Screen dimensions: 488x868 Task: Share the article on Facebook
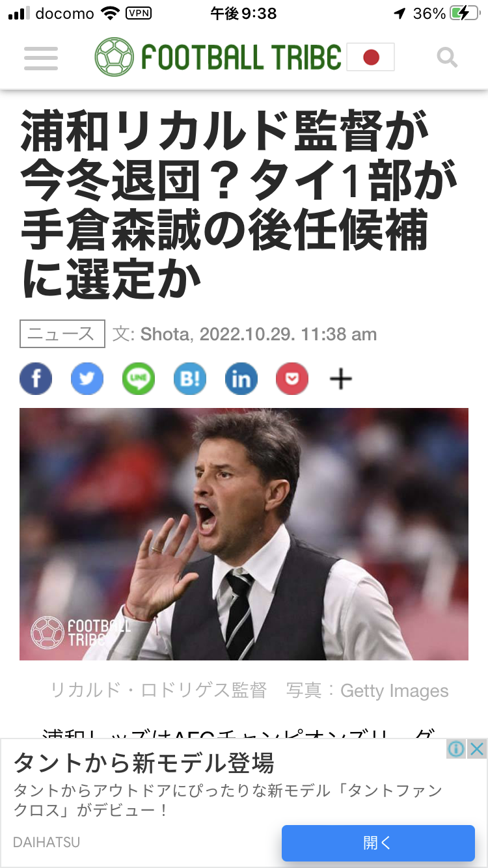(36, 379)
